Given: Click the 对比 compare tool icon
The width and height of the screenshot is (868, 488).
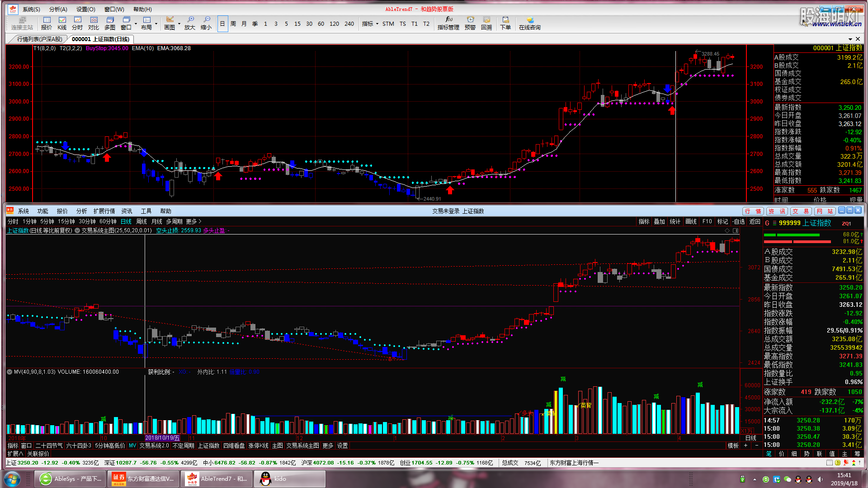Looking at the screenshot, I should click(94, 23).
